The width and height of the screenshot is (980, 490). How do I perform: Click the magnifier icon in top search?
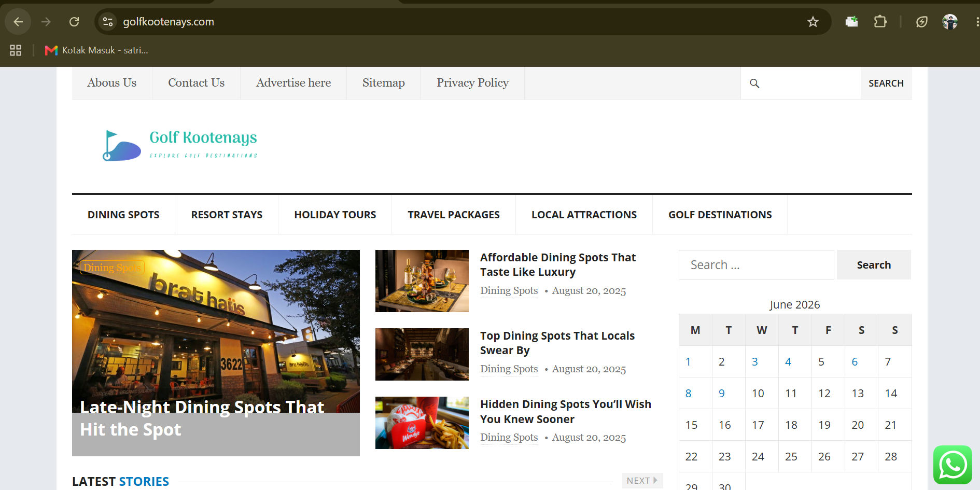point(754,83)
